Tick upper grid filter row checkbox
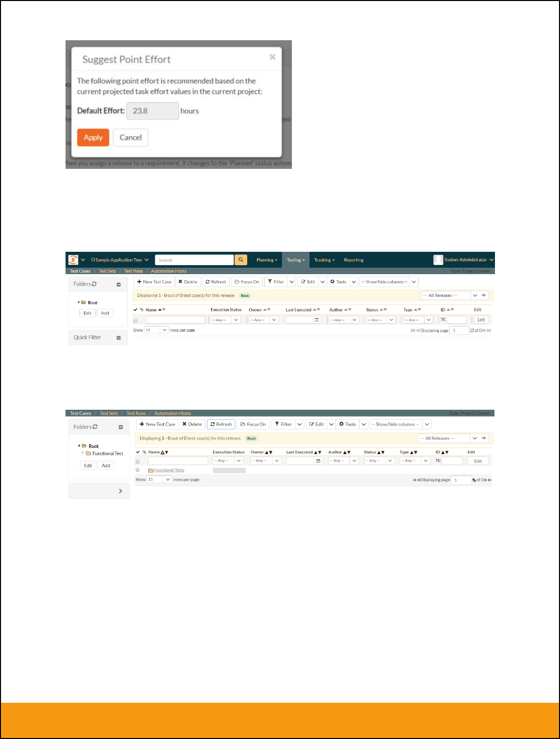This screenshot has height=739, width=560. point(135,320)
